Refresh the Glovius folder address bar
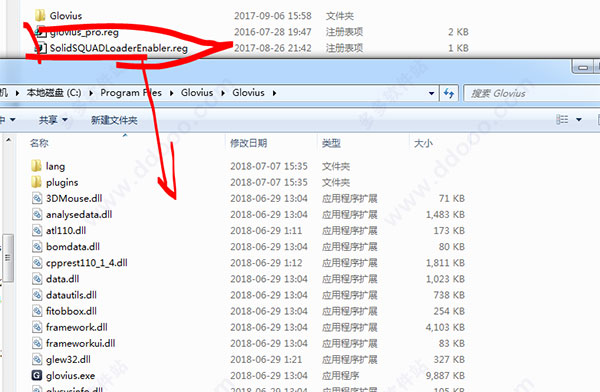Screen dimensions: 600x392 pyautogui.click(x=449, y=93)
